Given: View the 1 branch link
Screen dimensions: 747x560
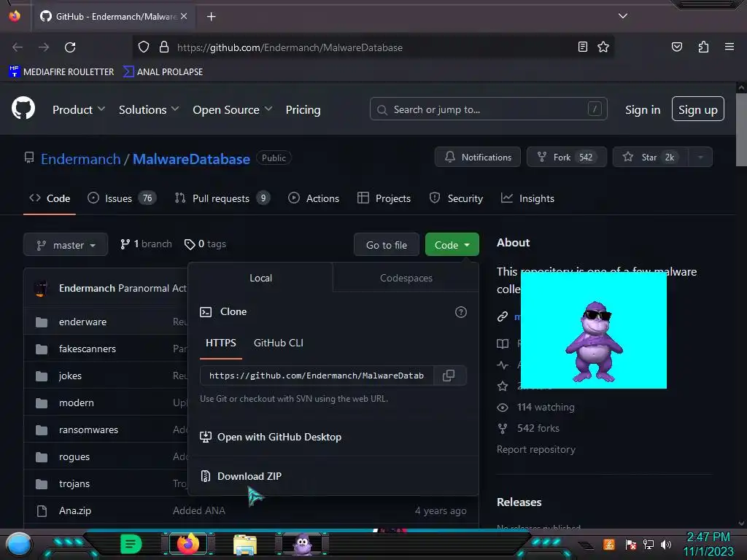Looking at the screenshot, I should point(146,244).
